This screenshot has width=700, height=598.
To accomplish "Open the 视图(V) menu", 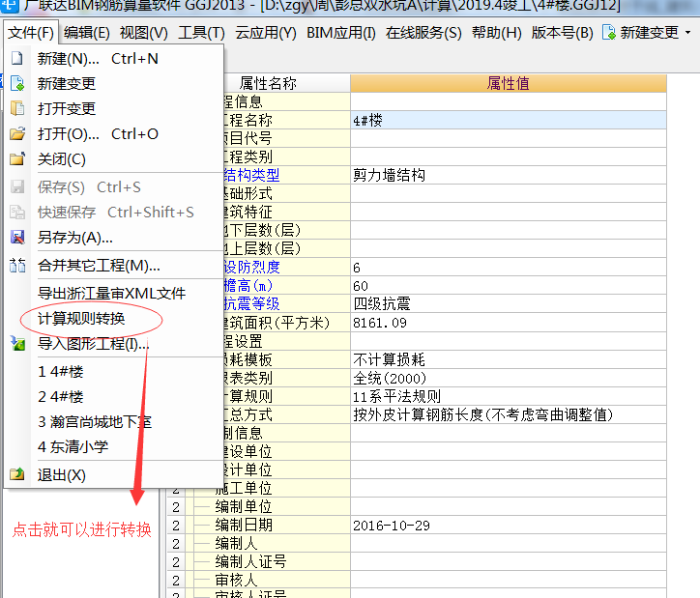I will click(x=144, y=33).
